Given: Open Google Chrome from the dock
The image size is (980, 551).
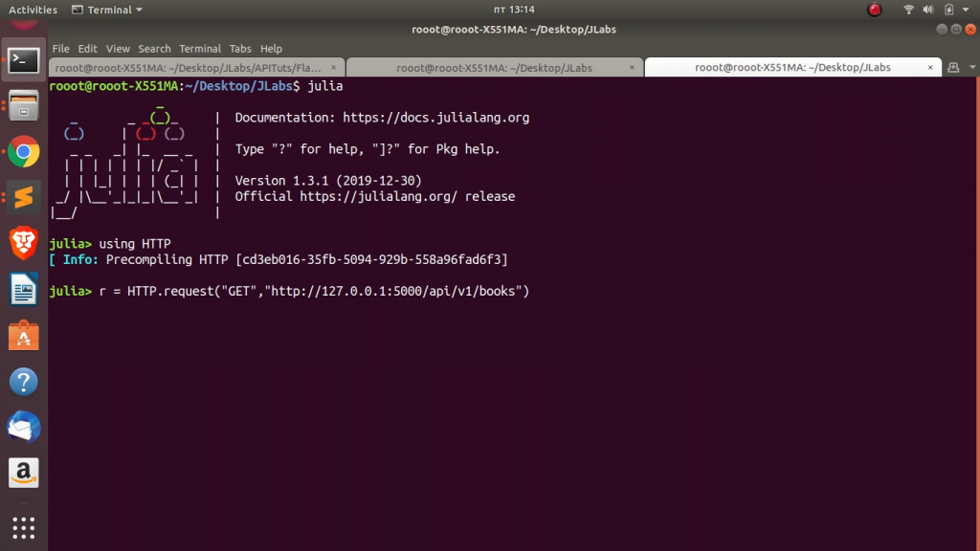Looking at the screenshot, I should click(x=24, y=151).
